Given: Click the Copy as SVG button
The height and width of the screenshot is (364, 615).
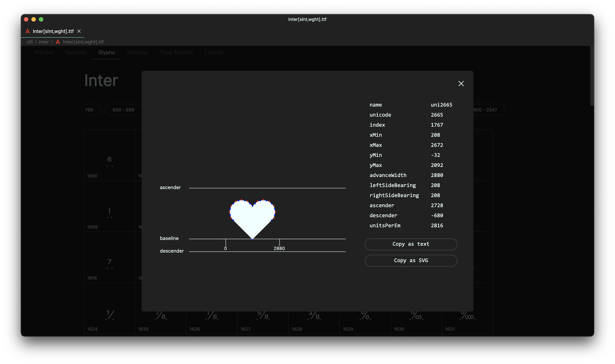Looking at the screenshot, I should pos(411,260).
